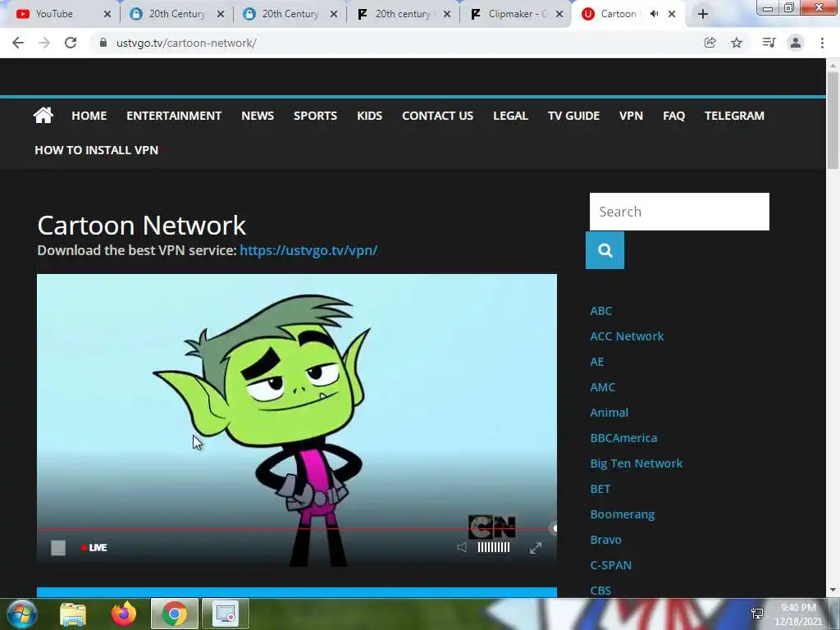Click in the Search input field
The width and height of the screenshot is (840, 630).
pyautogui.click(x=679, y=212)
